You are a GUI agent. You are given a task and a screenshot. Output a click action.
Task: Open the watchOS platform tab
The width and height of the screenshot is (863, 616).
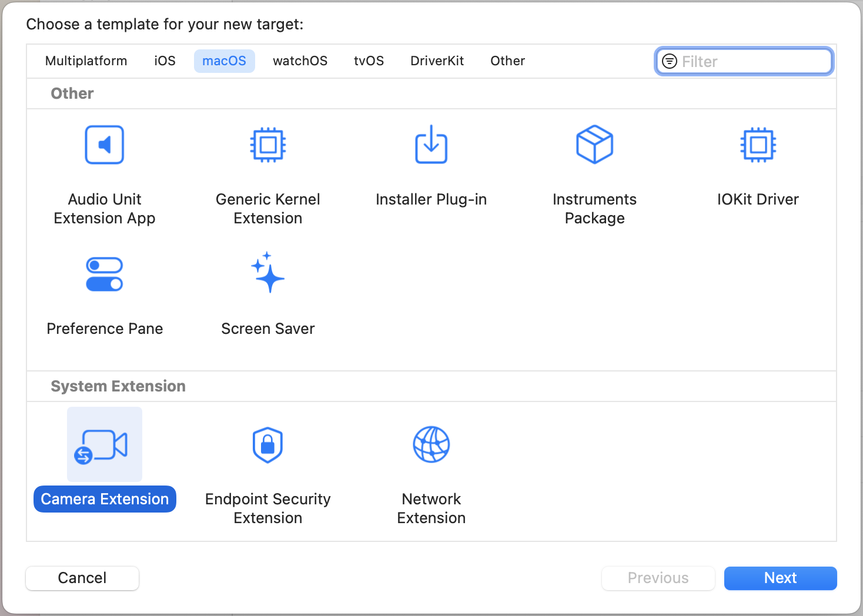pos(300,61)
